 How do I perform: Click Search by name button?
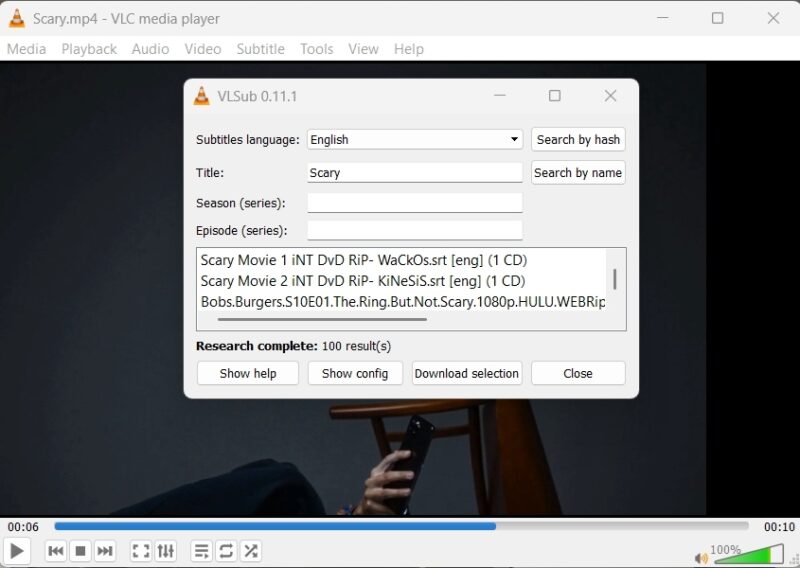[578, 172]
